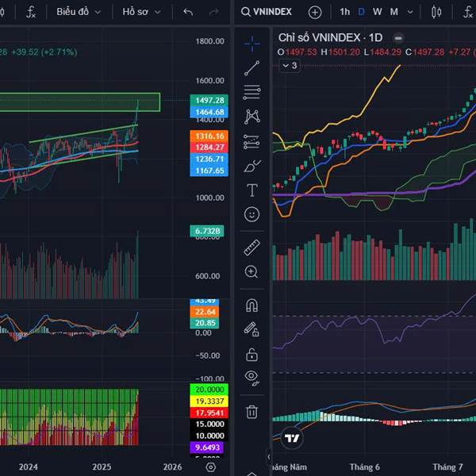Click the red 17.9541 value label
476x476 pixels.
209,413
